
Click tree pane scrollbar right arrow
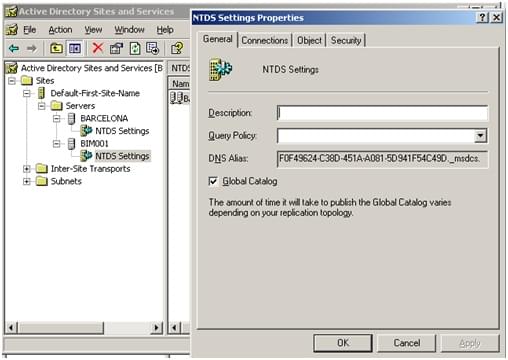156,328
